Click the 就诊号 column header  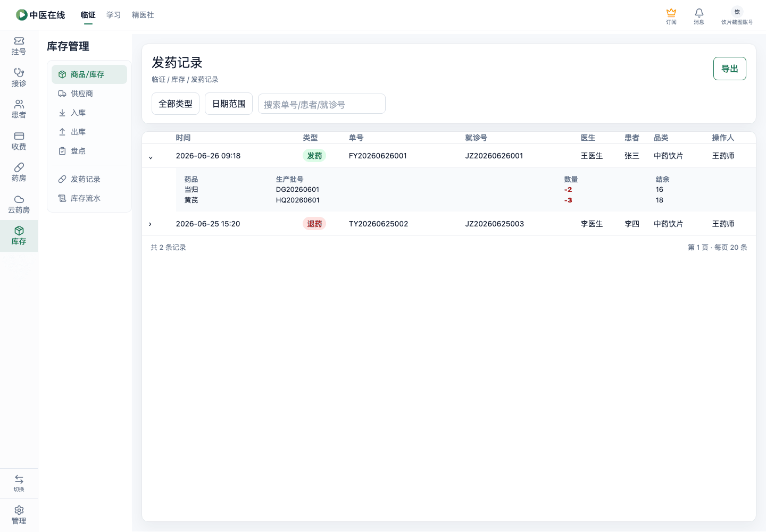tap(477, 138)
